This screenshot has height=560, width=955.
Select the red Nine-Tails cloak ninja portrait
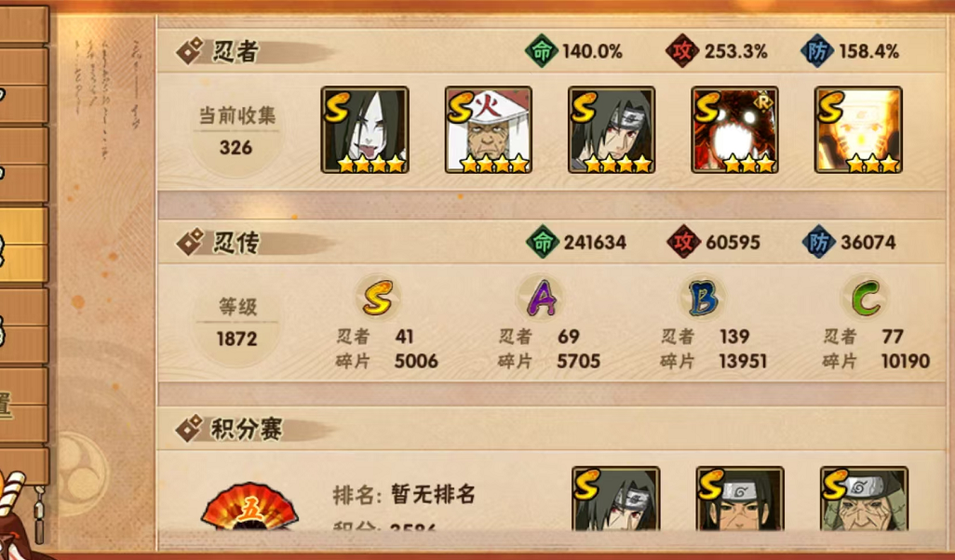pos(734,129)
